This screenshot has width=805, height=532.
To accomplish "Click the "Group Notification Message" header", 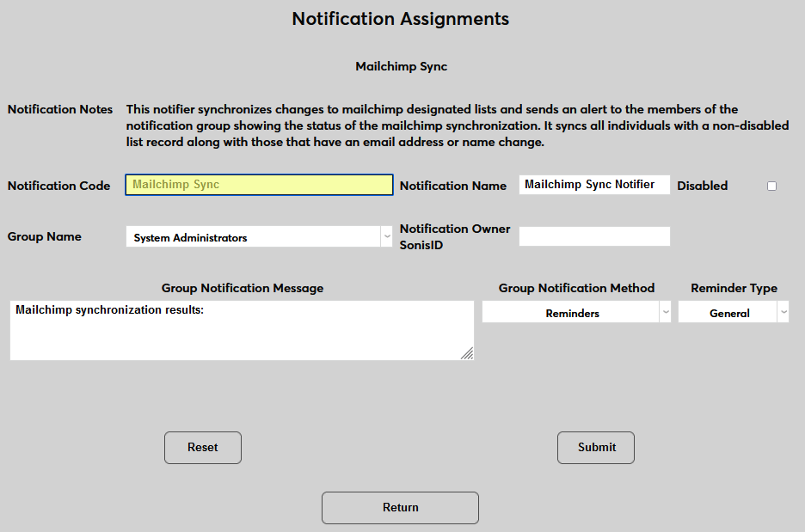I will [x=243, y=288].
